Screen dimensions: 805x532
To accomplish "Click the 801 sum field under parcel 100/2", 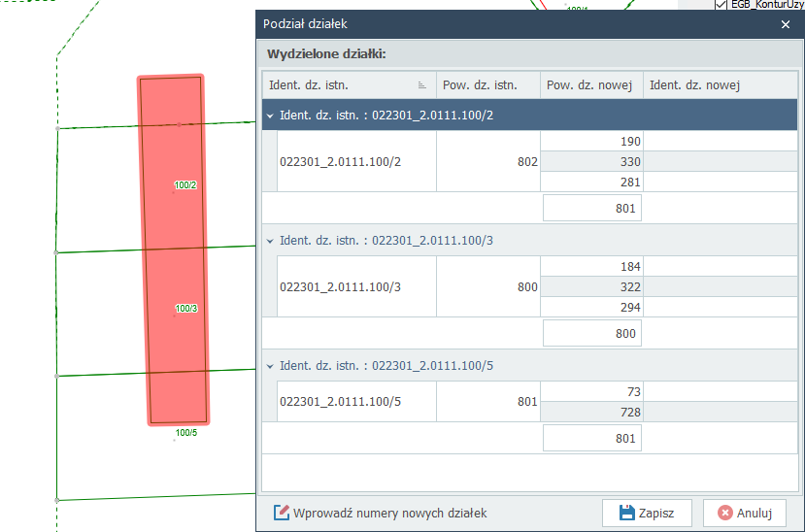I will pos(591,208).
